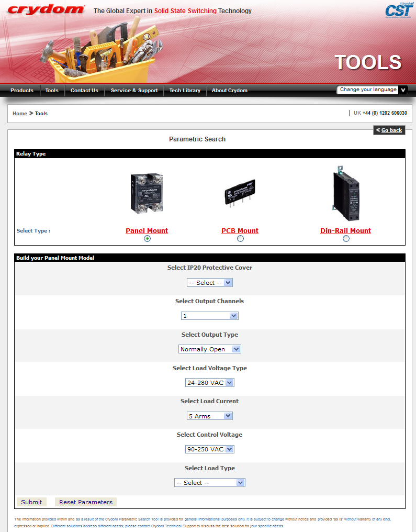Click the PCB Mount link
The image size is (416, 532).
(240, 231)
